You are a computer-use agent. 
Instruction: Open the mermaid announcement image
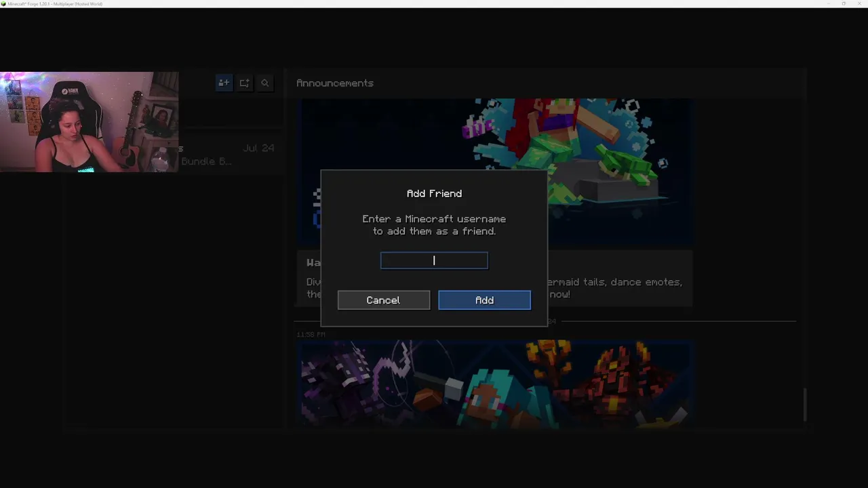click(x=497, y=173)
